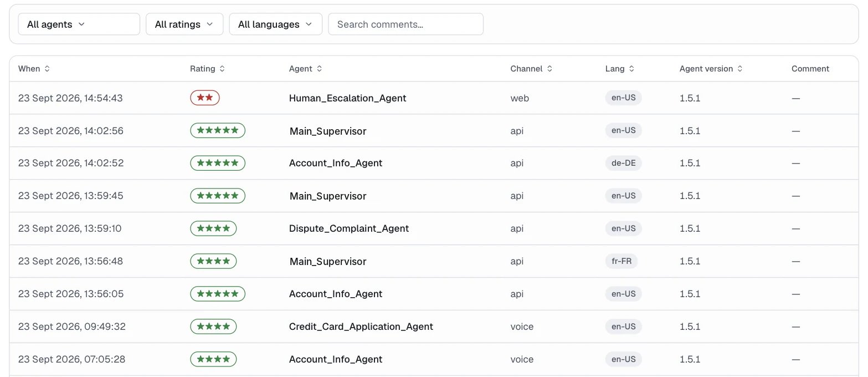Open the All ratings dropdown
The image size is (868, 377).
(x=184, y=24)
